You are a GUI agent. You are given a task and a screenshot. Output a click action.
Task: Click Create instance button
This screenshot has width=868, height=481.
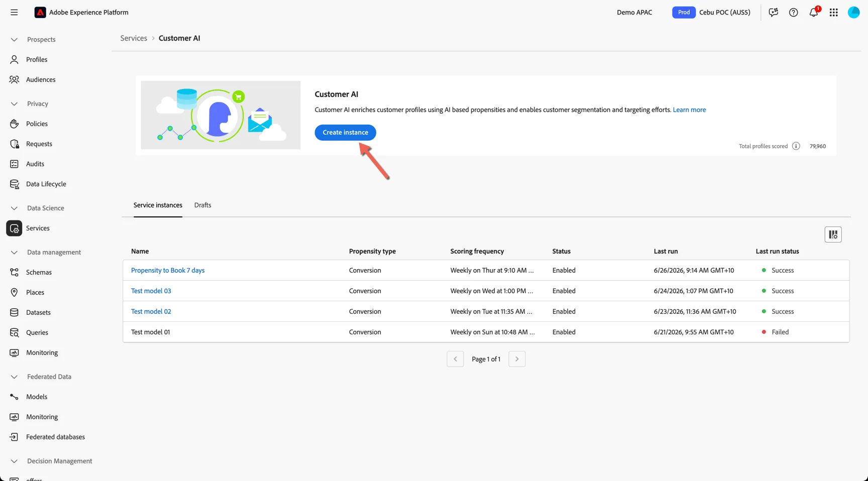tap(345, 133)
